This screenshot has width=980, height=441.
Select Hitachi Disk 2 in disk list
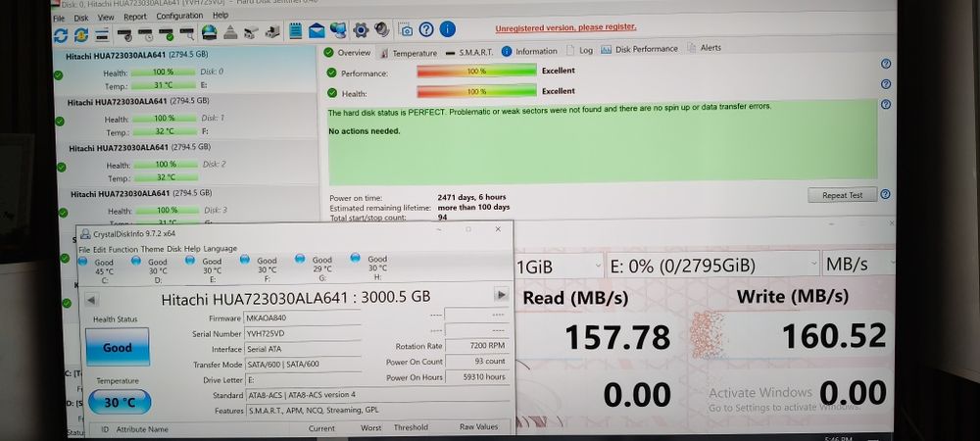[187, 163]
